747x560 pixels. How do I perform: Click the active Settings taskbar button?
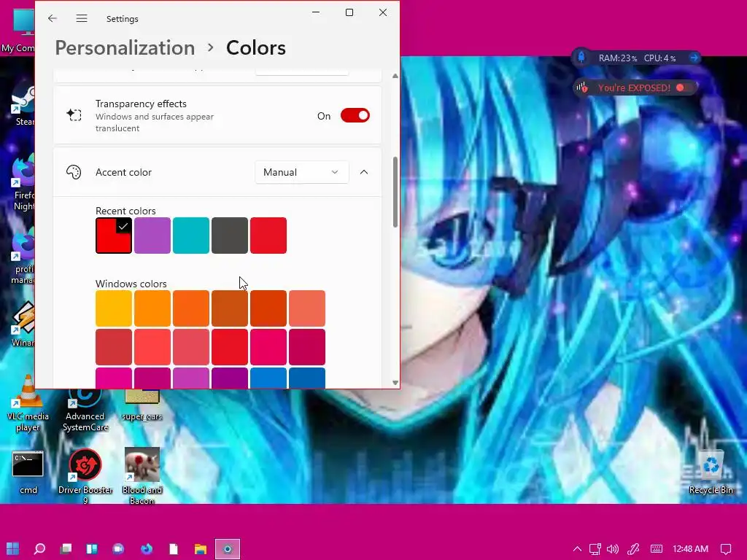coord(228,549)
